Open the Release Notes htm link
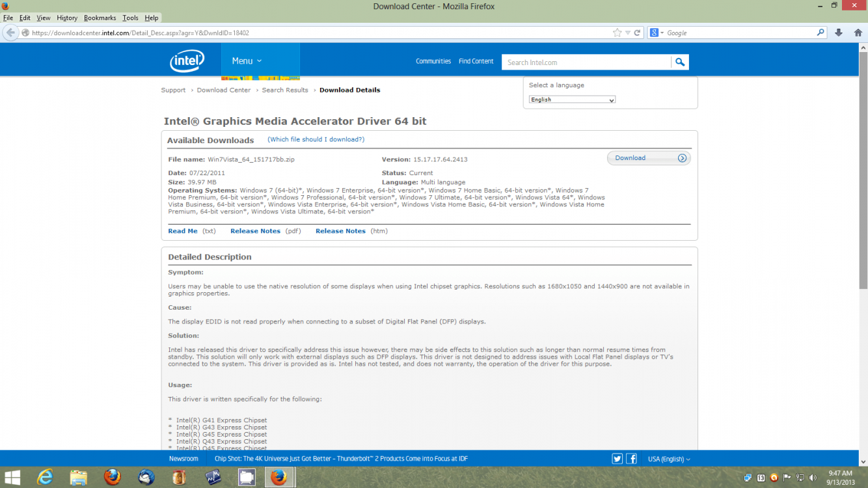This screenshot has width=868, height=488. (x=340, y=231)
